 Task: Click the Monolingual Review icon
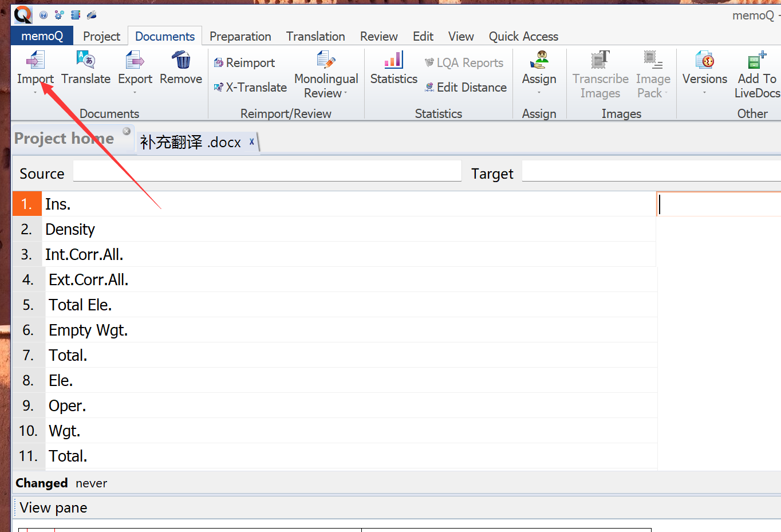326,60
